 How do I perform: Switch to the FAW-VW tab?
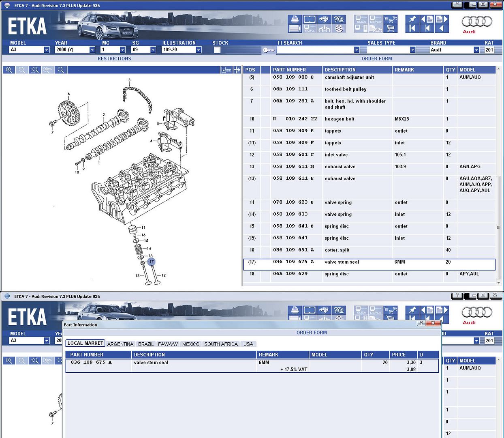click(168, 344)
